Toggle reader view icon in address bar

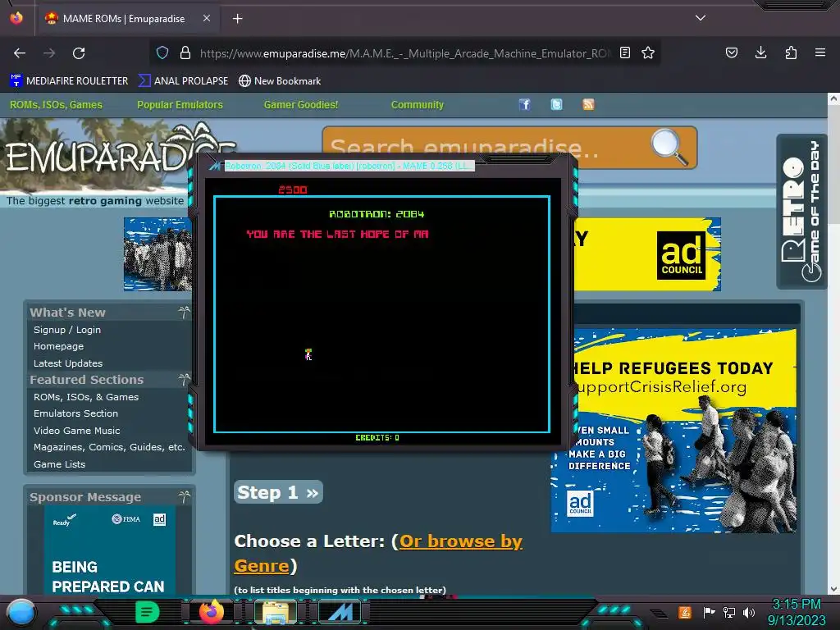[624, 52]
